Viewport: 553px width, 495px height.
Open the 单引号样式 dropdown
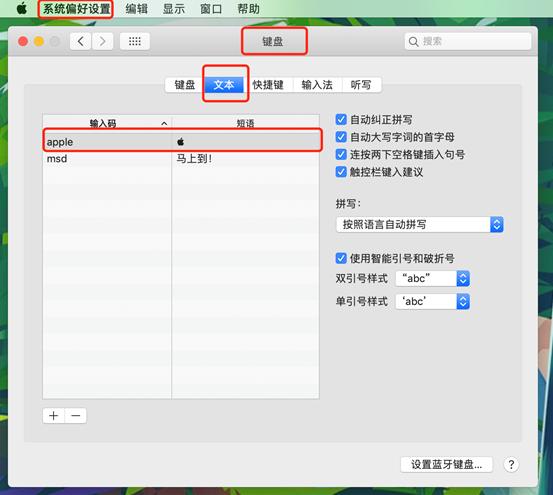pos(432,302)
